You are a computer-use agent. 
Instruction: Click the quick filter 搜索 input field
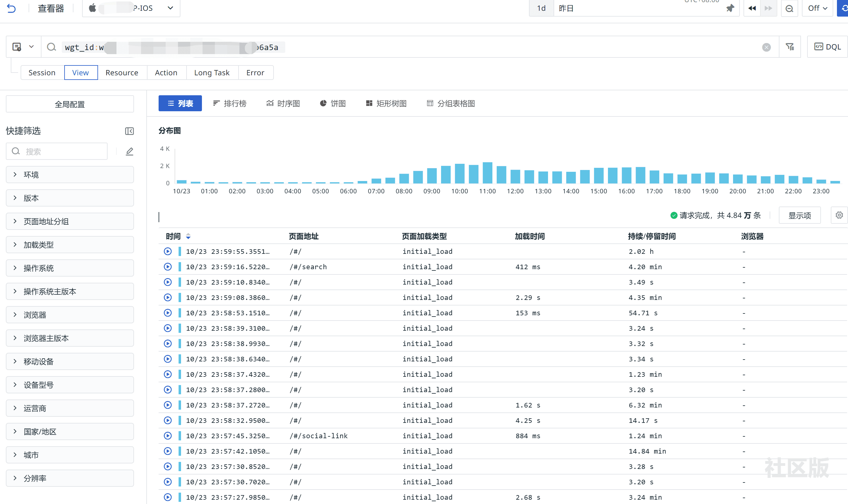61,152
